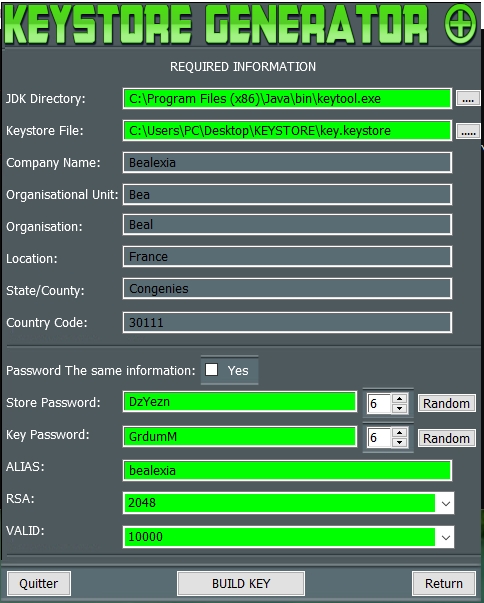Open the VALID days dropdown
484x603 pixels.
[446, 537]
